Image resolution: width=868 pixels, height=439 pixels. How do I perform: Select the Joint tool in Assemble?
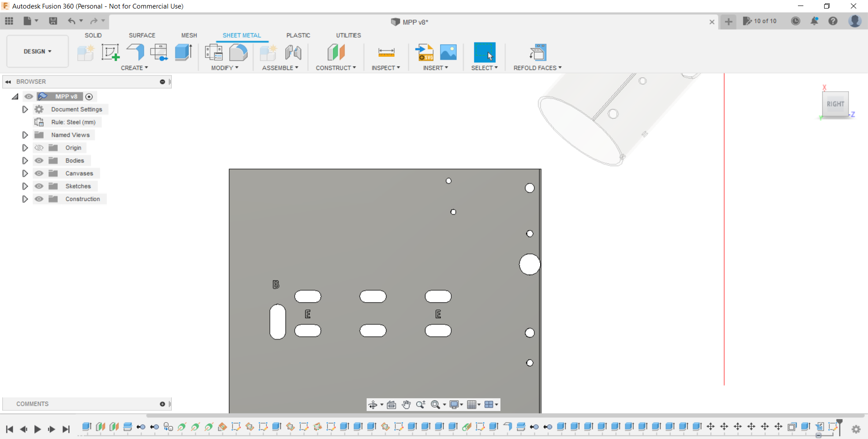click(x=293, y=52)
